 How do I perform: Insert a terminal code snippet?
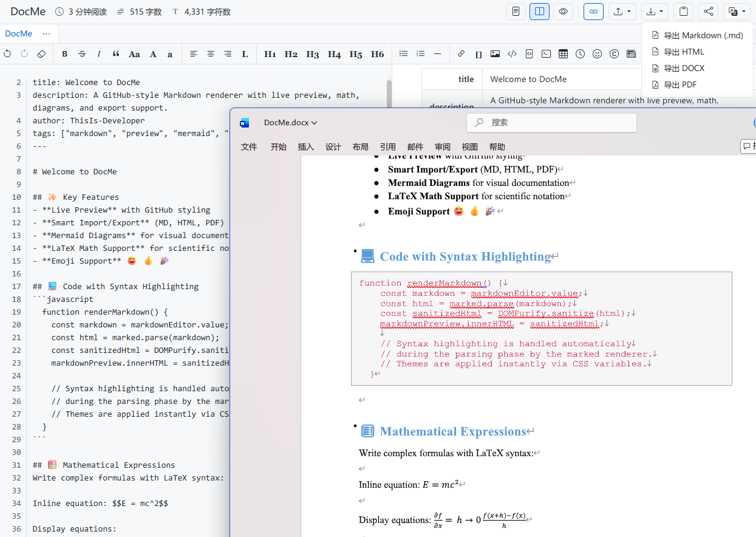pos(547,54)
